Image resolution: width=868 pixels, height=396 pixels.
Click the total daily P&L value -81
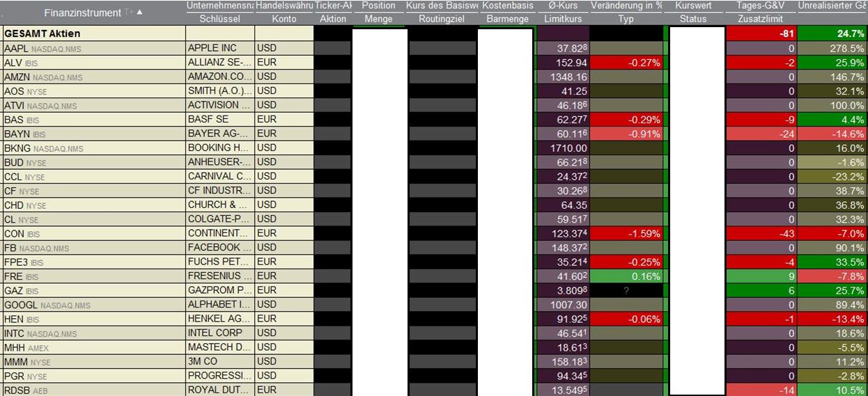coord(761,33)
